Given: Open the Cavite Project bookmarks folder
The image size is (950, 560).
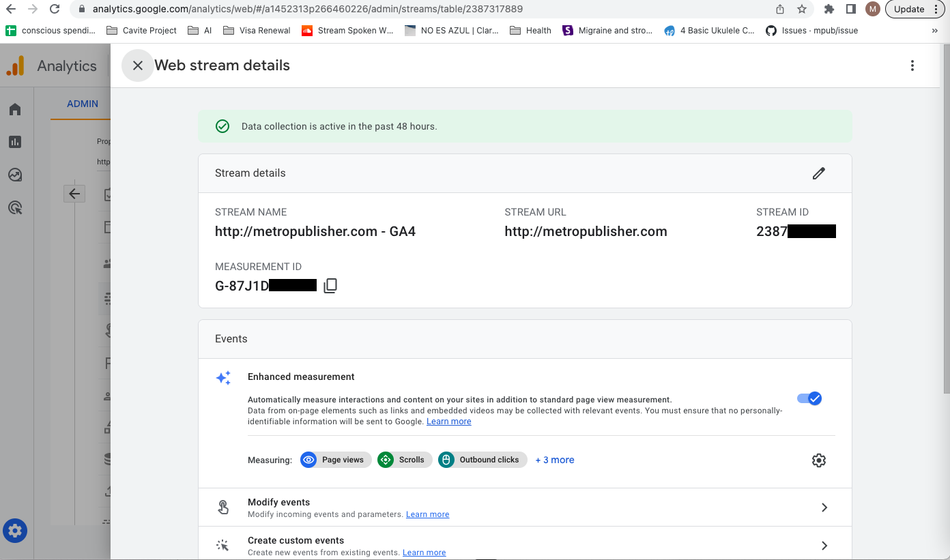Looking at the screenshot, I should (x=141, y=31).
